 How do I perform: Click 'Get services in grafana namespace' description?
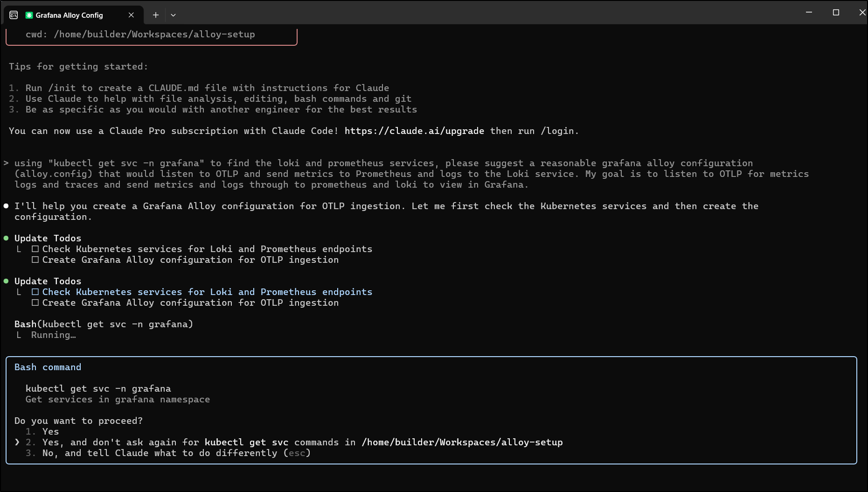click(x=118, y=400)
